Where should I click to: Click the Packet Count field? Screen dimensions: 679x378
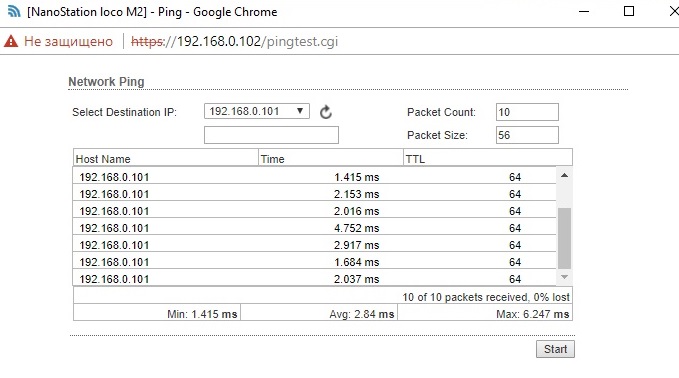tap(527, 112)
